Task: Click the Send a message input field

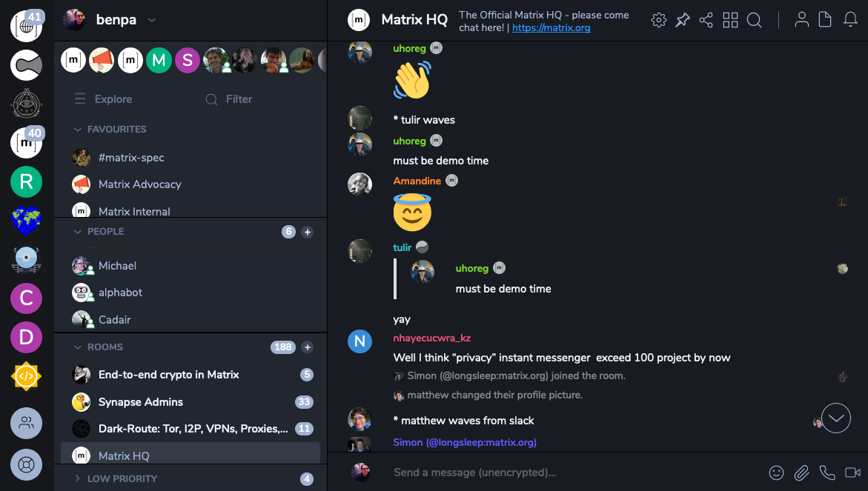Action: (x=576, y=472)
